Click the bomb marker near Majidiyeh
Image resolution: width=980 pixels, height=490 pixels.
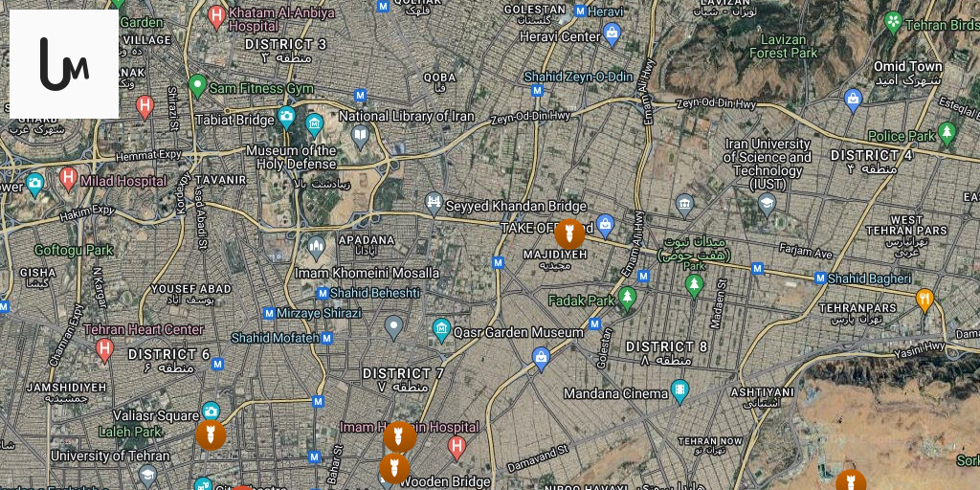pyautogui.click(x=569, y=234)
